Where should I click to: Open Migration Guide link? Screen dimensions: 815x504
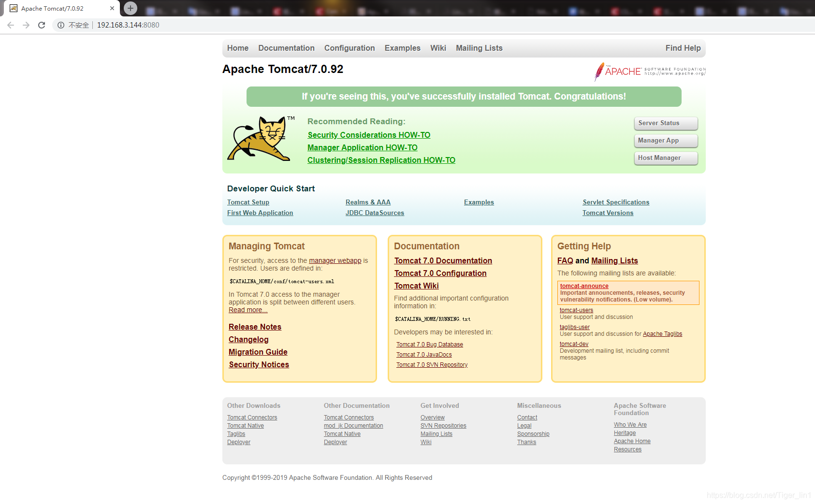click(x=258, y=352)
